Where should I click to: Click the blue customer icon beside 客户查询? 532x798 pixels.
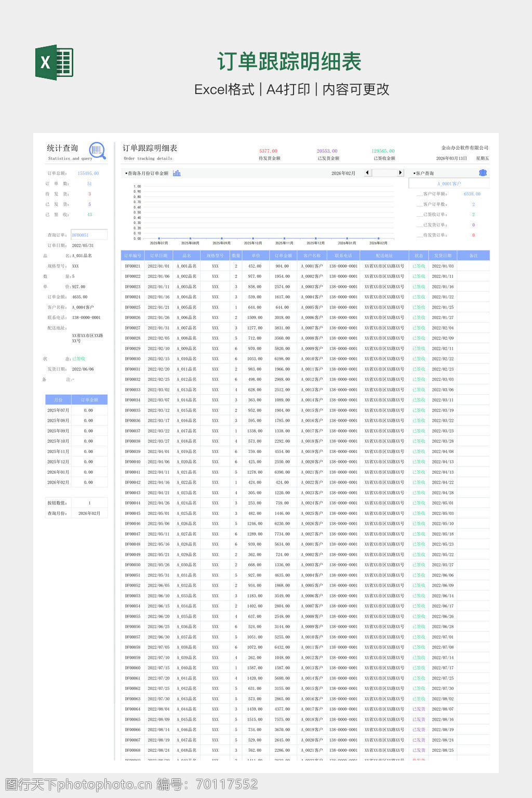coord(483,173)
